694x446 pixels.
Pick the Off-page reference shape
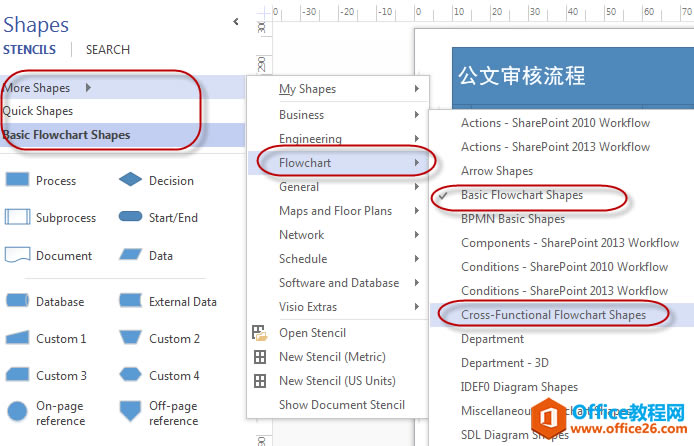130,411
